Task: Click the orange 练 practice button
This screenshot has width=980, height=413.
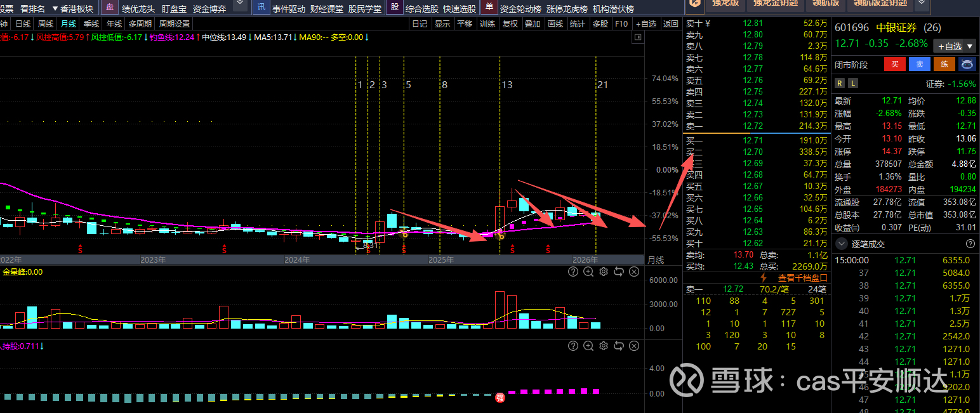Action: (x=944, y=64)
